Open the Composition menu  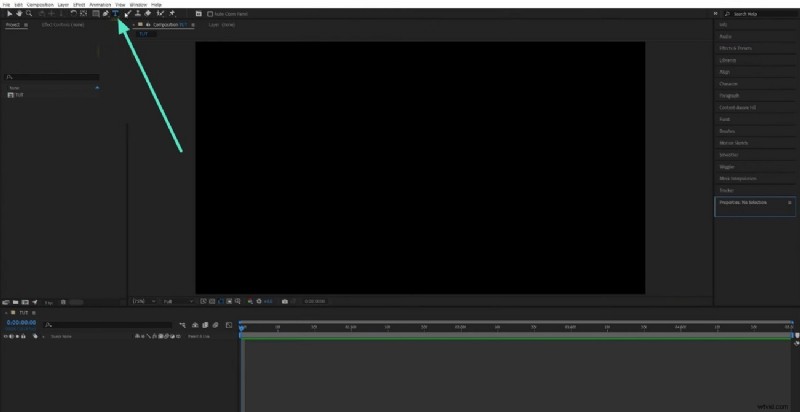point(40,5)
